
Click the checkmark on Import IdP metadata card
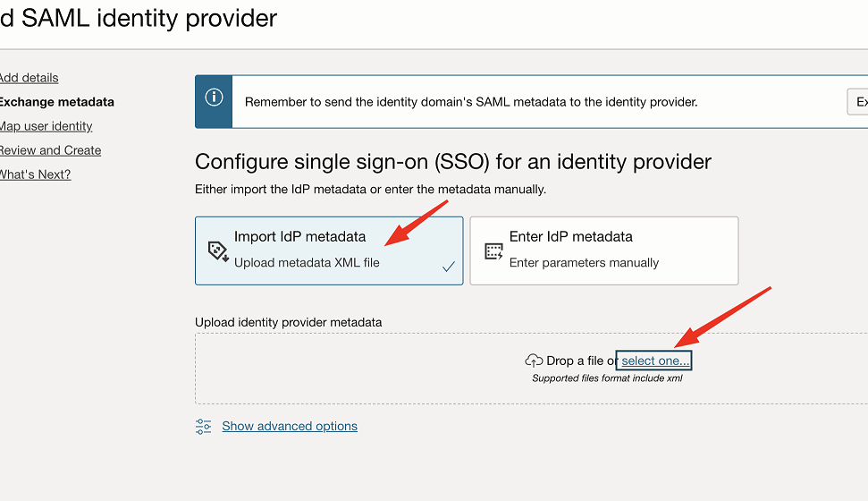(x=449, y=267)
